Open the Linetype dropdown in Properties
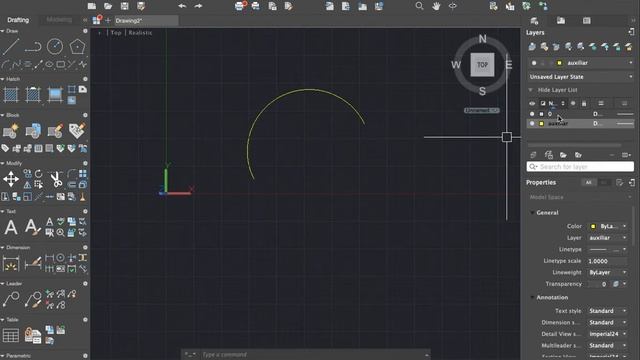This screenshot has width=640, height=360. point(607,249)
